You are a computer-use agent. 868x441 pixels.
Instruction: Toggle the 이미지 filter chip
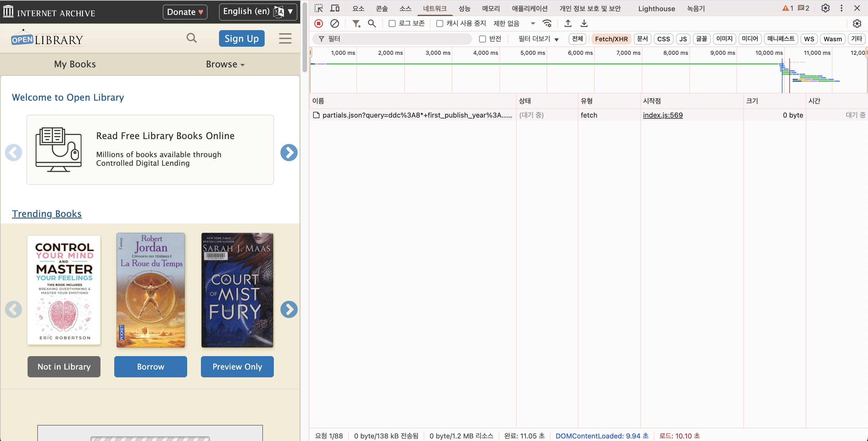(724, 39)
